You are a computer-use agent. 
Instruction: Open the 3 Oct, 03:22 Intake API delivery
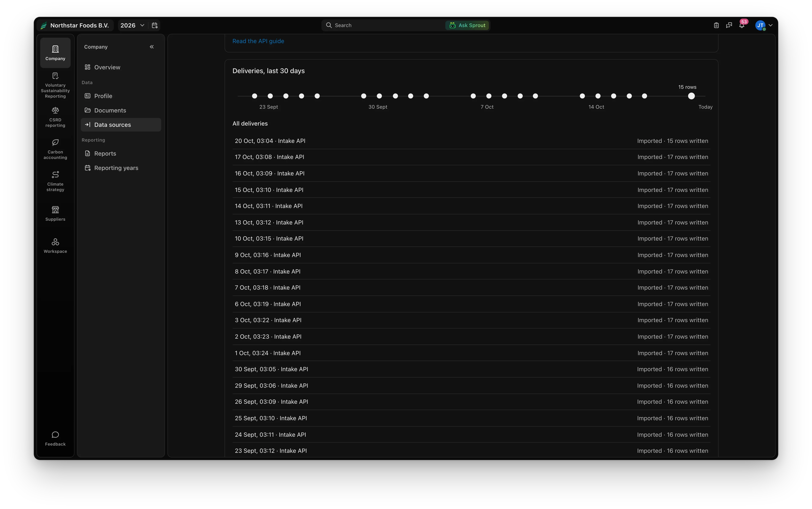pyautogui.click(x=472, y=320)
